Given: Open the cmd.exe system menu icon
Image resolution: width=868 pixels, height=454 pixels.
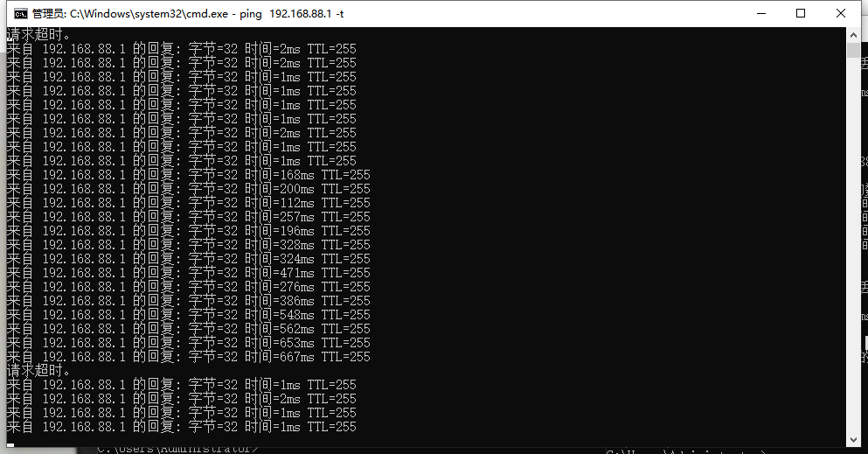Looking at the screenshot, I should pos(21,14).
